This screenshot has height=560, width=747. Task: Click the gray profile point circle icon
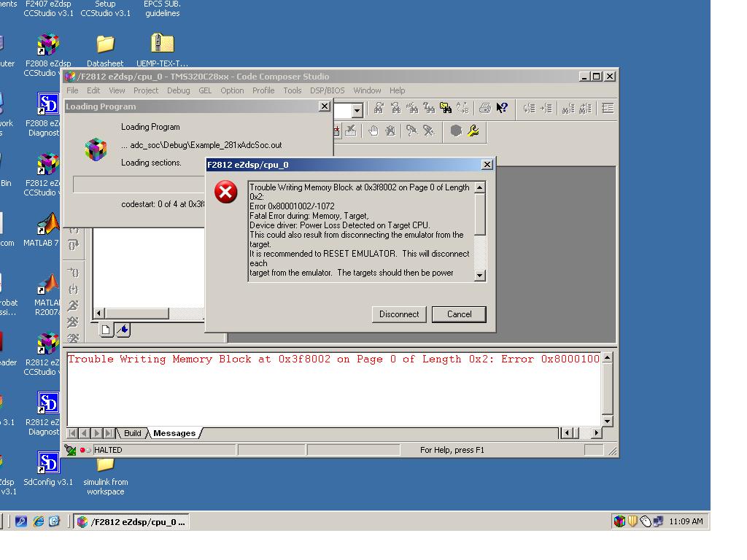(456, 131)
